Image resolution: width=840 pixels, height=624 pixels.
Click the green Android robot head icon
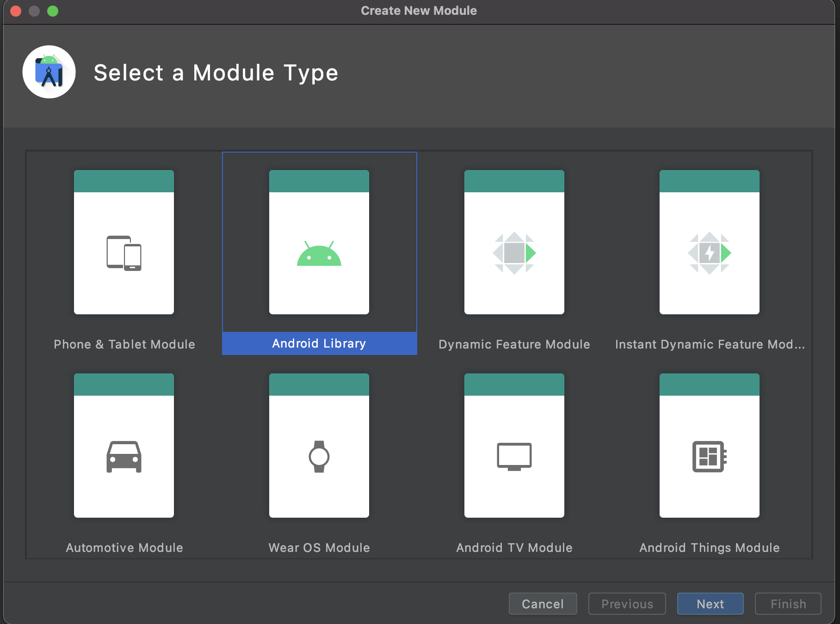pyautogui.click(x=319, y=253)
